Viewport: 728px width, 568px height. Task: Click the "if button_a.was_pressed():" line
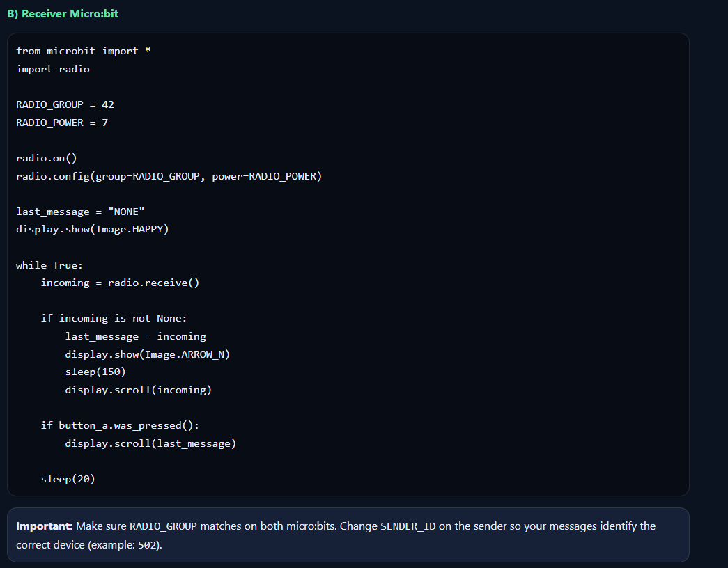[x=120, y=425]
